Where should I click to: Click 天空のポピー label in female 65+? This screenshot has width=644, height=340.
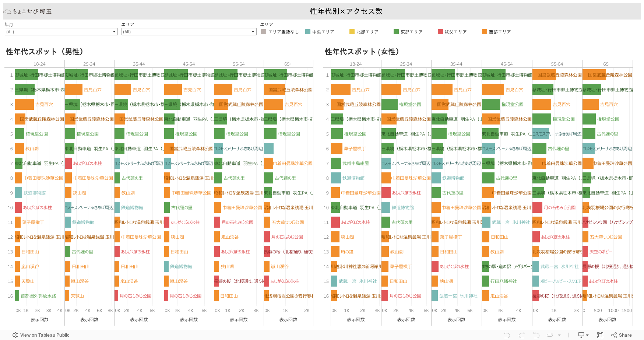coord(601,252)
